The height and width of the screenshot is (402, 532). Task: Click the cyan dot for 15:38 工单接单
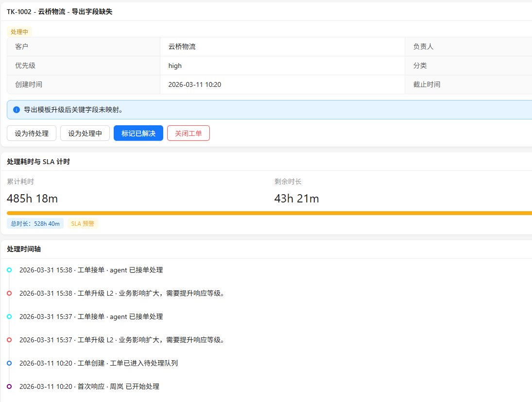pyautogui.click(x=9, y=270)
